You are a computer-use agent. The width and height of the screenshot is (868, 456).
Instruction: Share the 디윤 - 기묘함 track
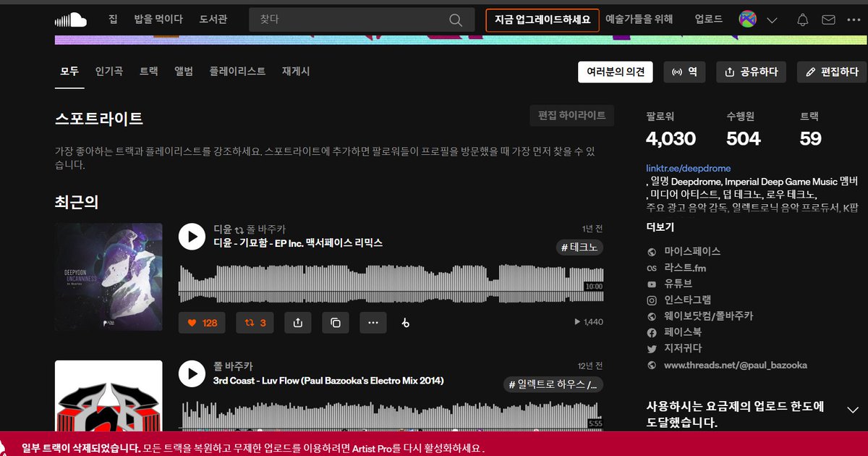click(x=298, y=323)
